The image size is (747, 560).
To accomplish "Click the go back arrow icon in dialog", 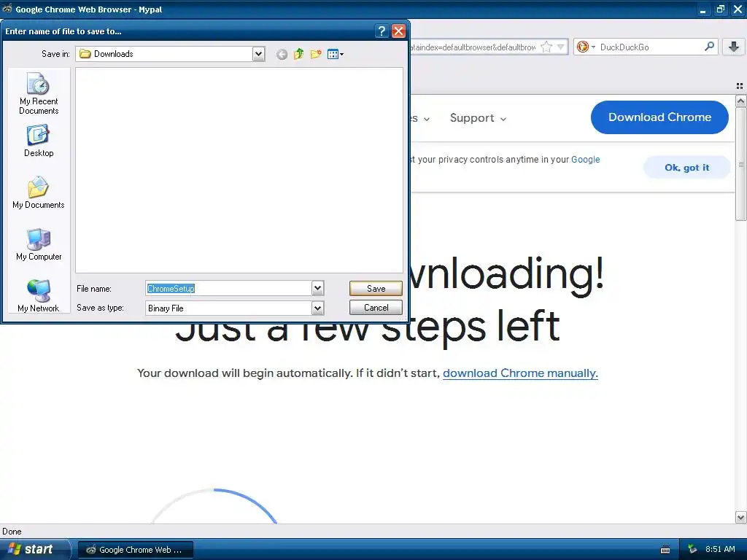I will tap(282, 54).
